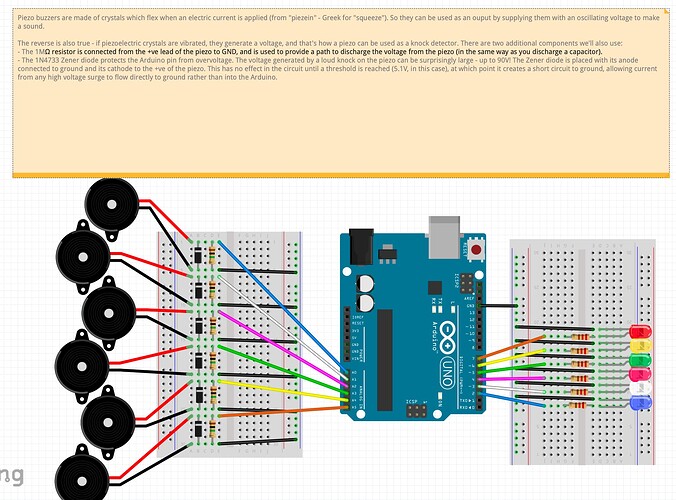Screen dimensions: 676x500
Task: Select the orange wire from Arduino to LED breadboard
Action: point(511,347)
